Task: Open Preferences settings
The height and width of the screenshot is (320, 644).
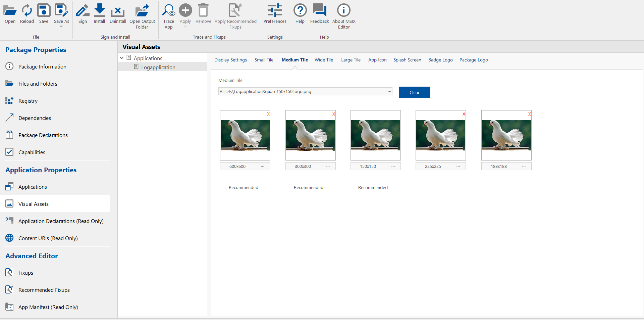Action: pyautogui.click(x=275, y=11)
